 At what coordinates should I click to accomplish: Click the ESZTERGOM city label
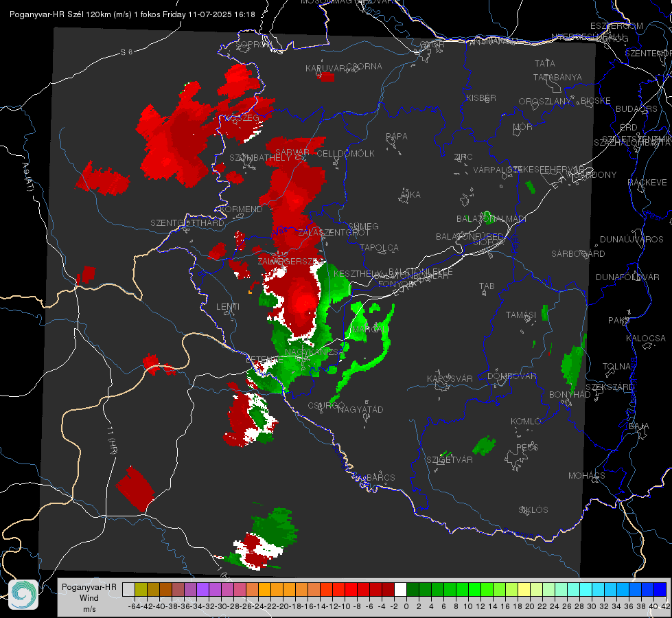[616, 26]
